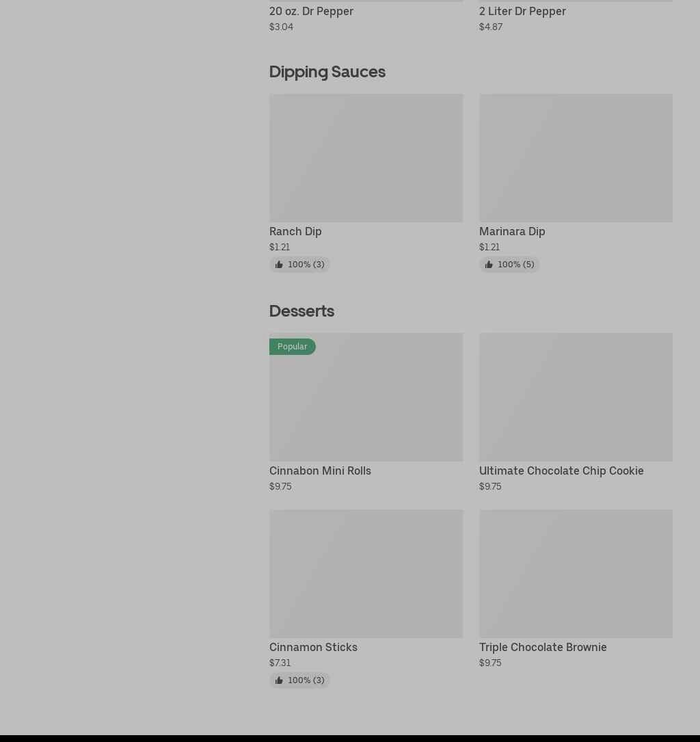Viewport: 700px width, 742px height.
Task: Click the Marinara Dip title
Action: click(512, 231)
